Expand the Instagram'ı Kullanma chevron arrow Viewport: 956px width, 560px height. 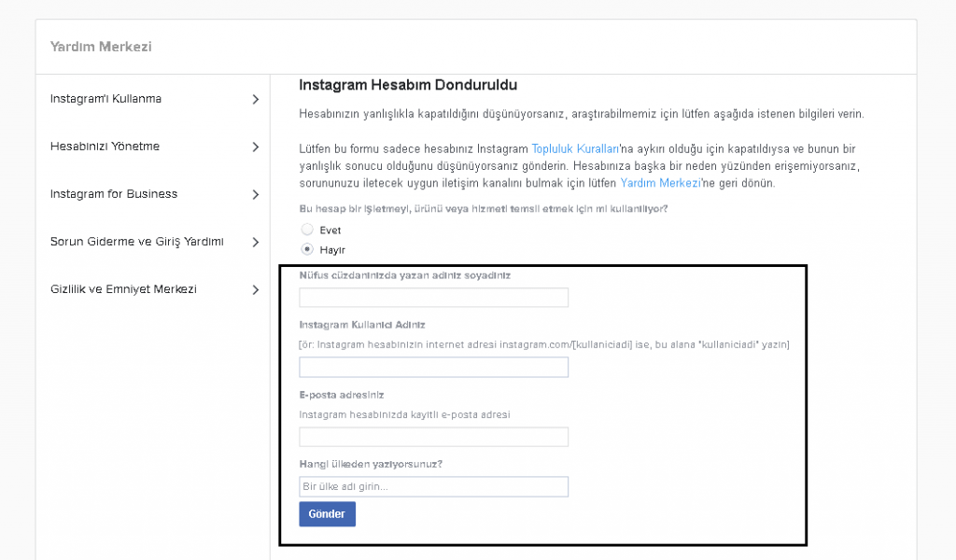(256, 99)
